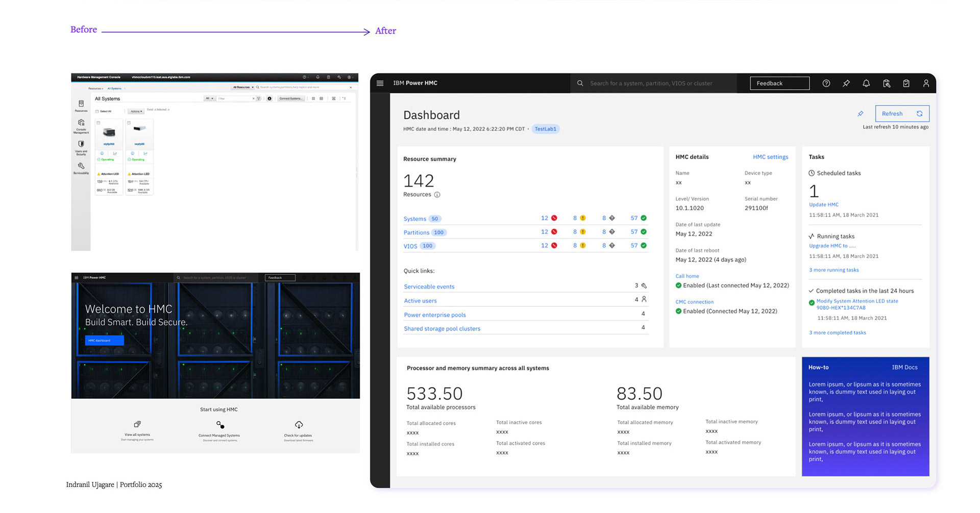Screen dimensions: 980x513
Task: Open the Systems link in Resource summary
Action: click(x=414, y=219)
